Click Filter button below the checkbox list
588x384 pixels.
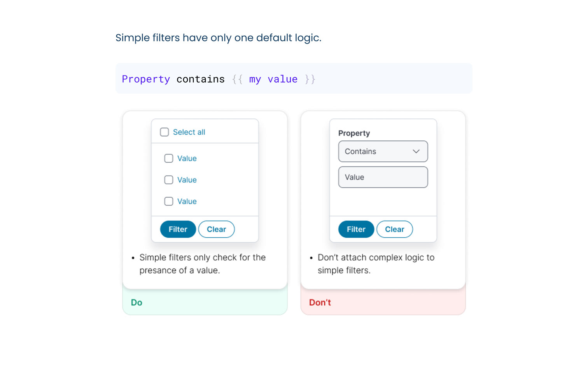pos(178,229)
